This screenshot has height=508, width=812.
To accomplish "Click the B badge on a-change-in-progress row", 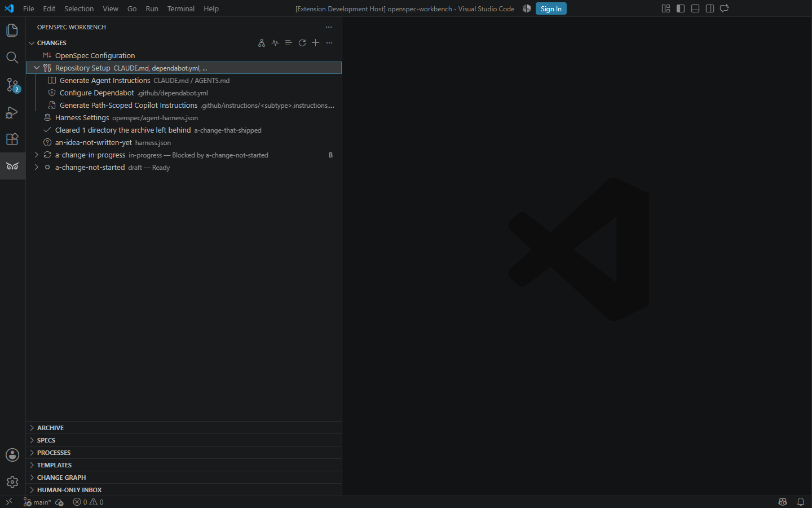I will (331, 155).
